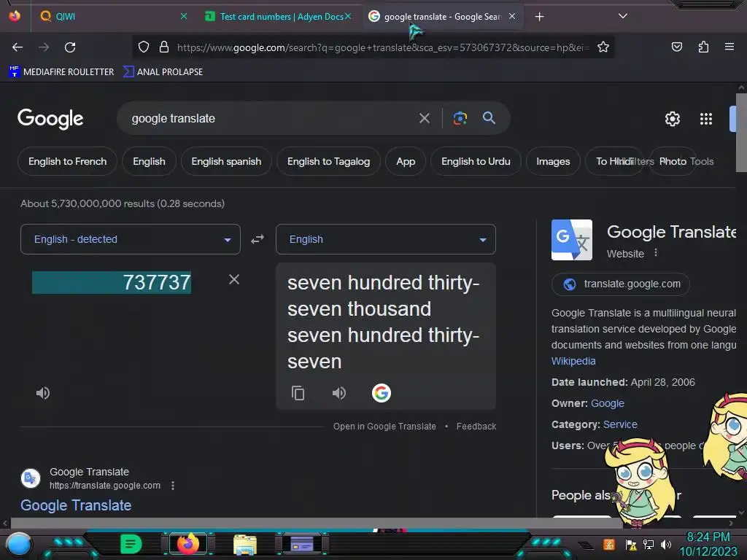Select the App filter chip
Viewport: 747px width, 560px height.
406,161
